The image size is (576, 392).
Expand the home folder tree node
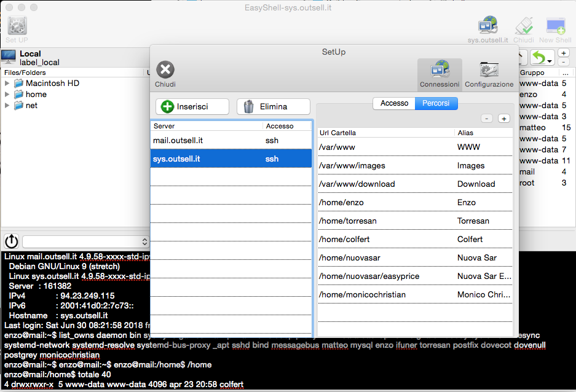pyautogui.click(x=7, y=95)
